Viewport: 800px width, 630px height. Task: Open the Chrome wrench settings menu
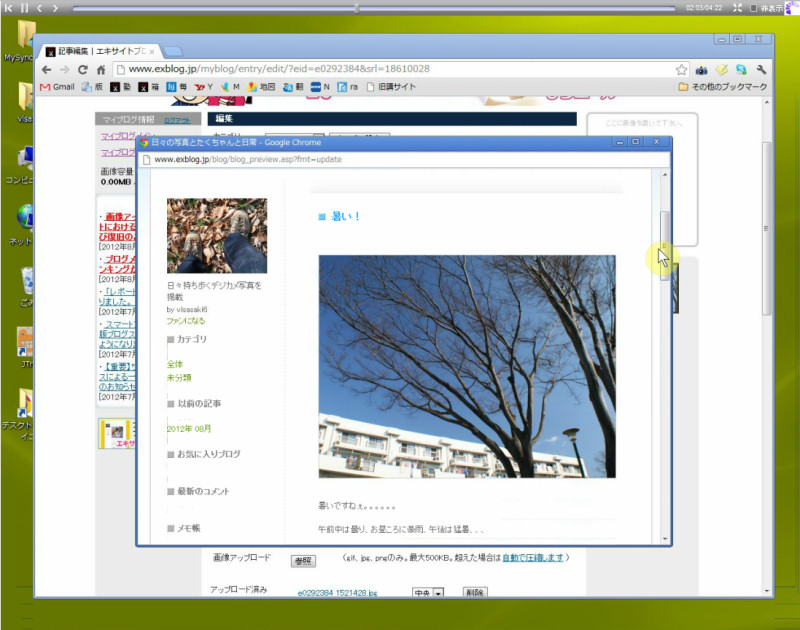(761, 69)
